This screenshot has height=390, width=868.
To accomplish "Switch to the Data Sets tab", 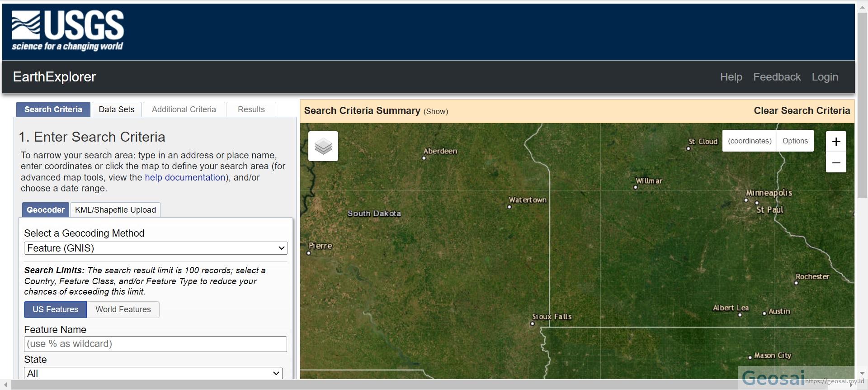I will point(116,109).
